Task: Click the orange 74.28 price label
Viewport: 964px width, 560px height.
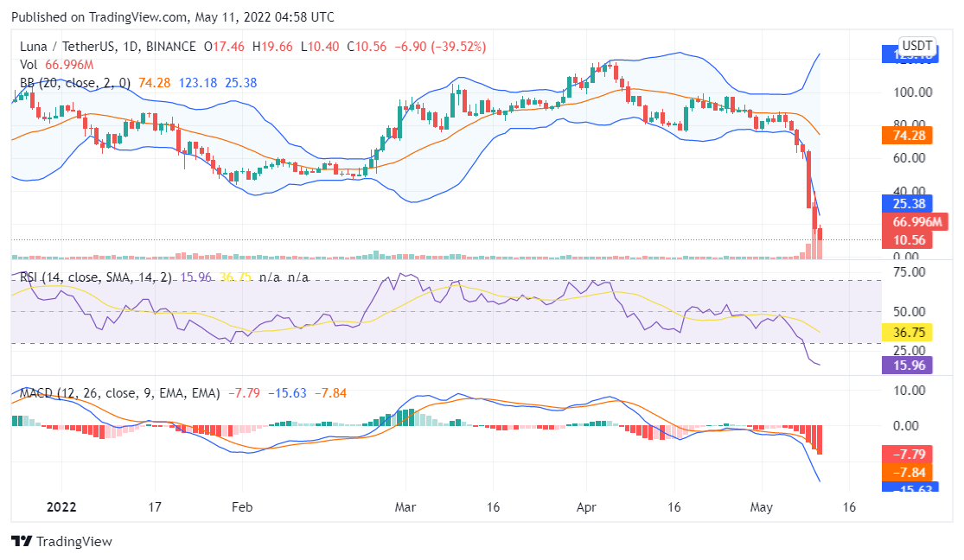Action: pyautogui.click(x=903, y=136)
